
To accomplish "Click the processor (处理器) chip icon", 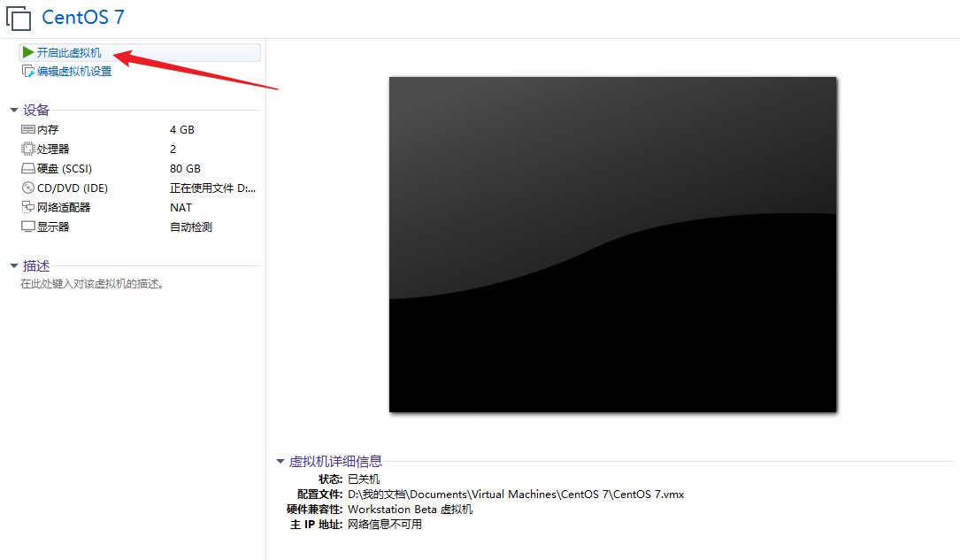I will (28, 149).
